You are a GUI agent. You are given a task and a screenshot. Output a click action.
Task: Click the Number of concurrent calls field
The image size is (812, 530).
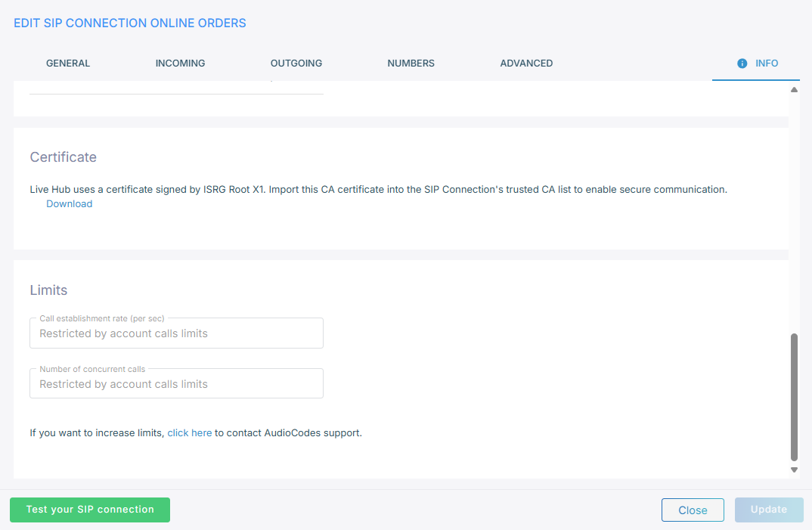176,383
